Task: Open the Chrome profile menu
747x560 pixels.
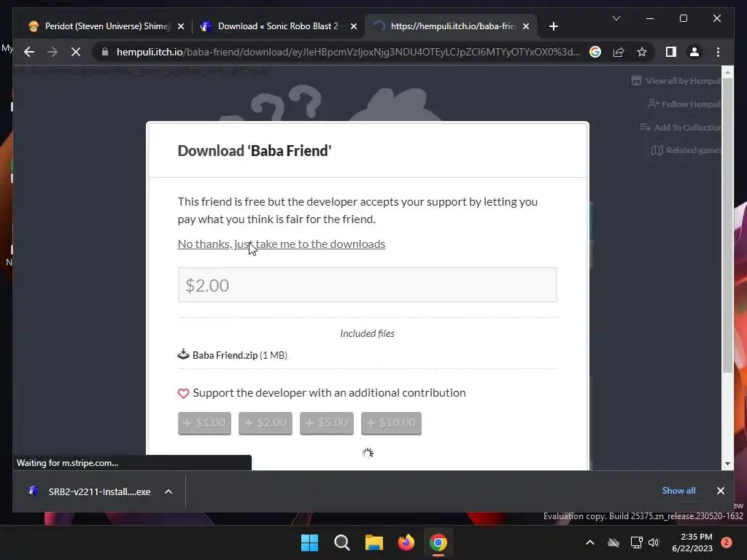Action: [694, 52]
